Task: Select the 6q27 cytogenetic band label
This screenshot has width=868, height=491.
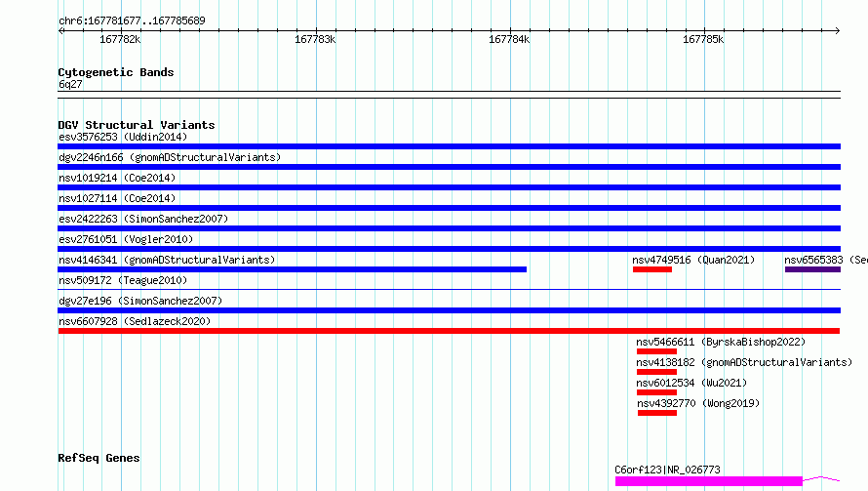Action: click(70, 84)
